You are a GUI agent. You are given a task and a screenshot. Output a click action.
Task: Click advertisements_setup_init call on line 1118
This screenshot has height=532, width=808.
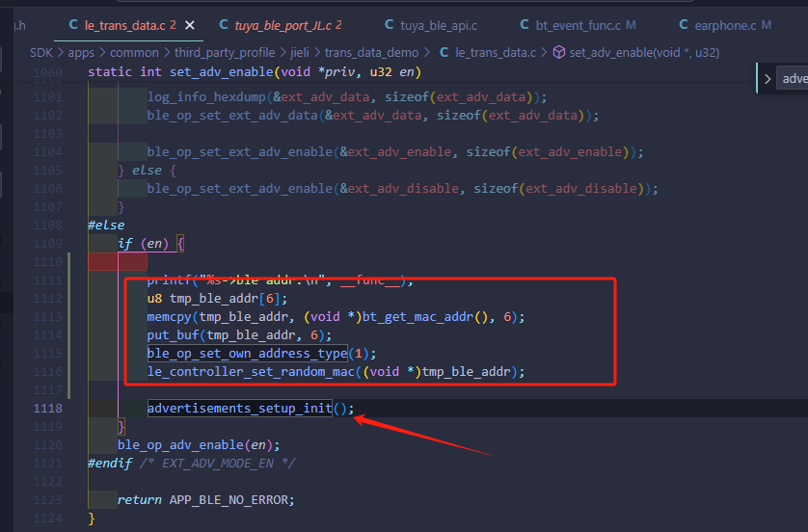coord(240,409)
